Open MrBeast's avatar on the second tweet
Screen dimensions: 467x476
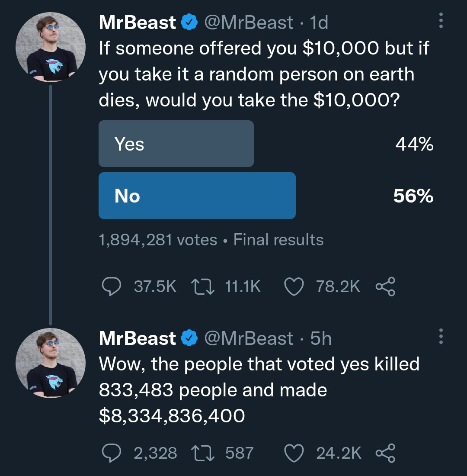[x=50, y=363]
